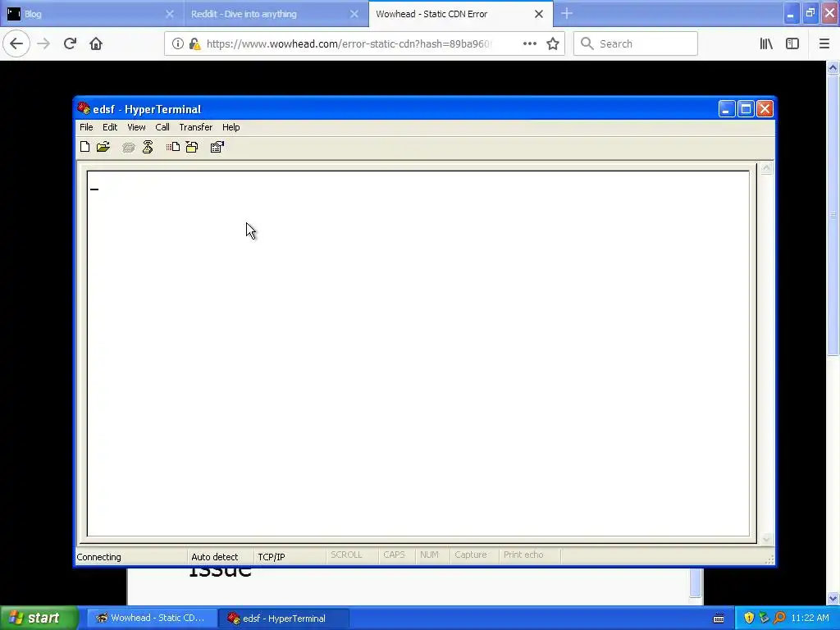Viewport: 840px width, 630px height.
Task: Click the NUM indicator in status bar
Action: [429, 555]
